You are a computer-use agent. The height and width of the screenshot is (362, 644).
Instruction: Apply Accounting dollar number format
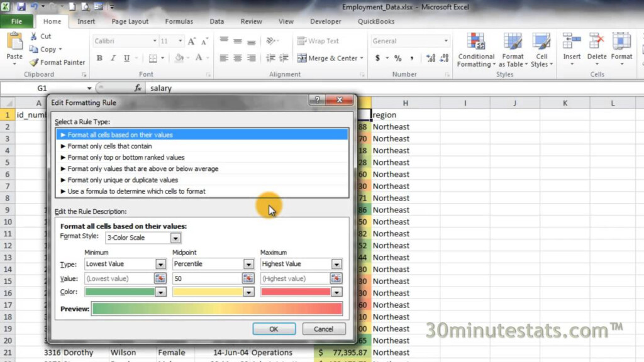[377, 58]
